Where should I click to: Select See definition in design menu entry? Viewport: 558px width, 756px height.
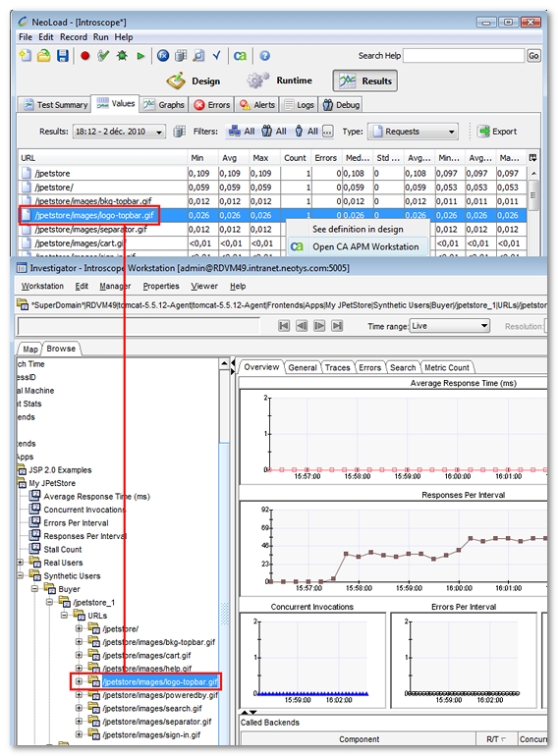pos(358,230)
